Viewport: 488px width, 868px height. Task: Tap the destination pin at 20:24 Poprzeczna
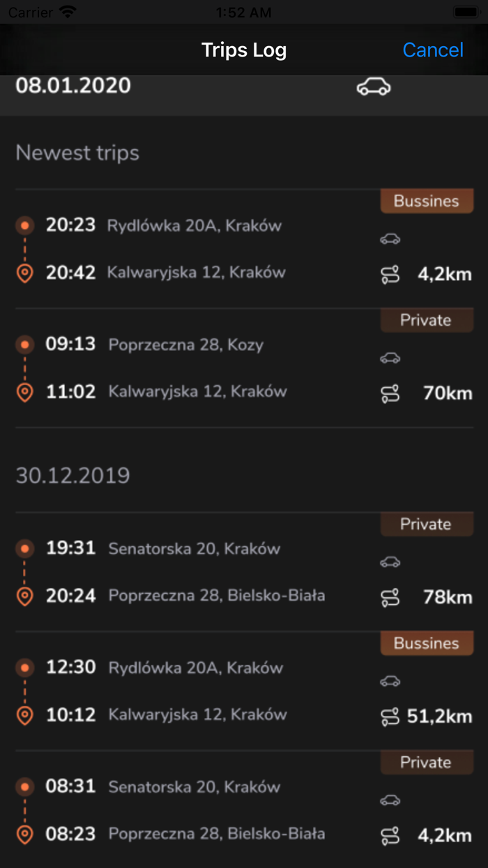pos(25,597)
